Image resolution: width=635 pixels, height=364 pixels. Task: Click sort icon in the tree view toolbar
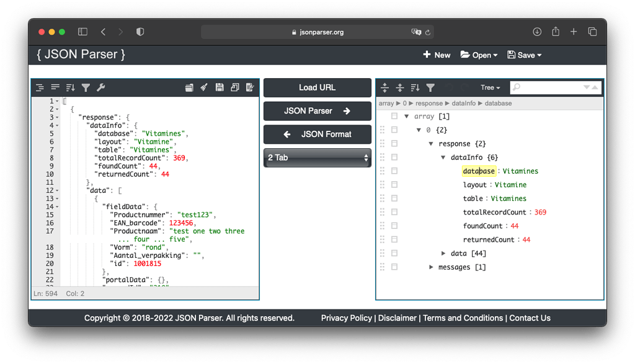tap(415, 88)
